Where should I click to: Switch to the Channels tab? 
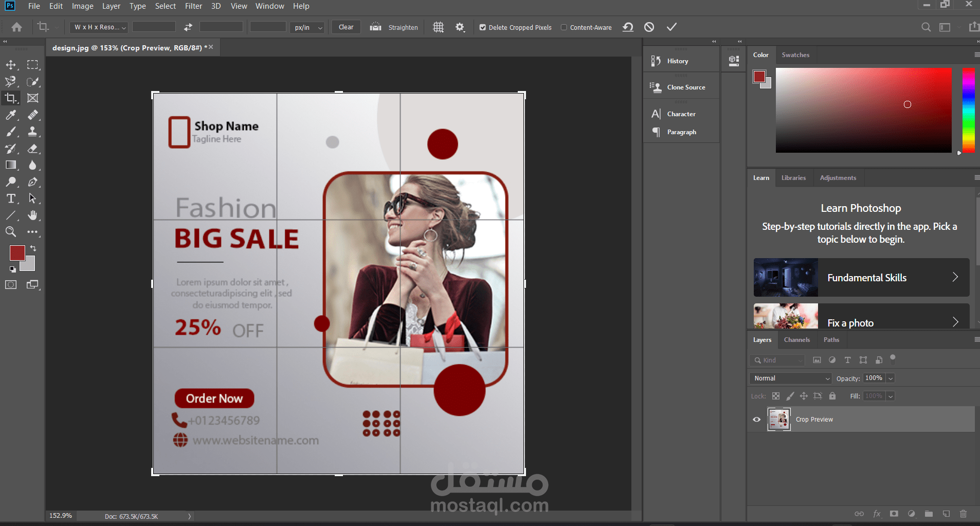tap(796, 340)
